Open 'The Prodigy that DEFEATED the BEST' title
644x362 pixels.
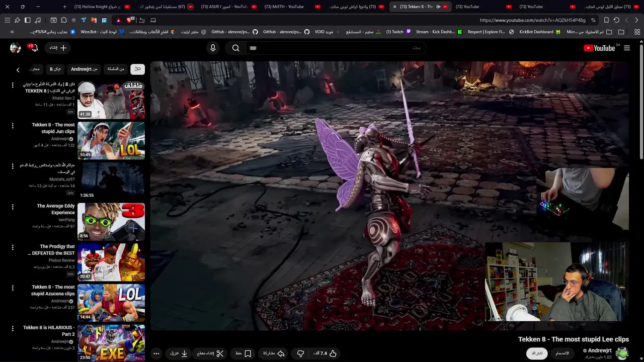(52, 250)
